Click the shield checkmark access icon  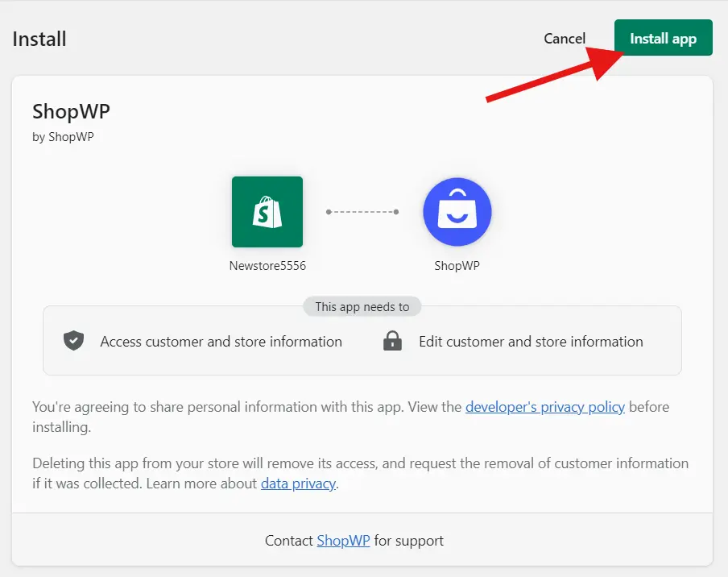[74, 341]
